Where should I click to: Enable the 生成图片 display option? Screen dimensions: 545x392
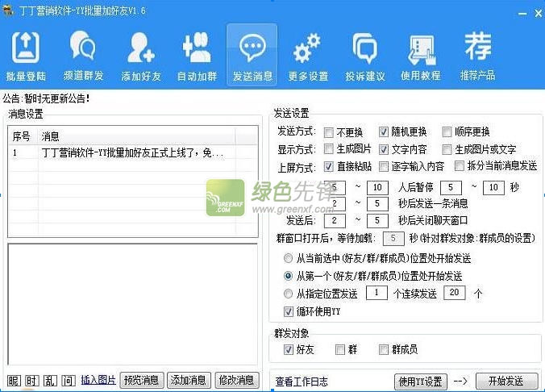point(328,149)
